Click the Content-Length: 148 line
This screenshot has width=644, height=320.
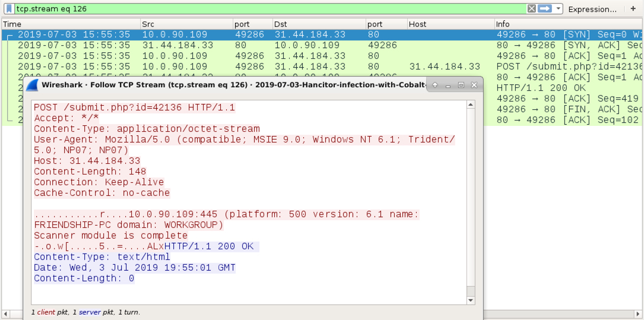click(x=90, y=172)
